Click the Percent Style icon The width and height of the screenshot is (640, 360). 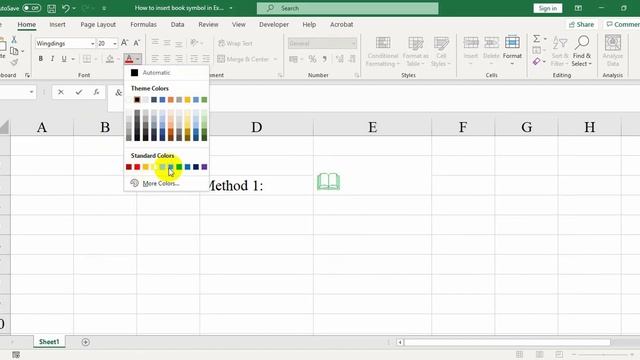coord(312,59)
